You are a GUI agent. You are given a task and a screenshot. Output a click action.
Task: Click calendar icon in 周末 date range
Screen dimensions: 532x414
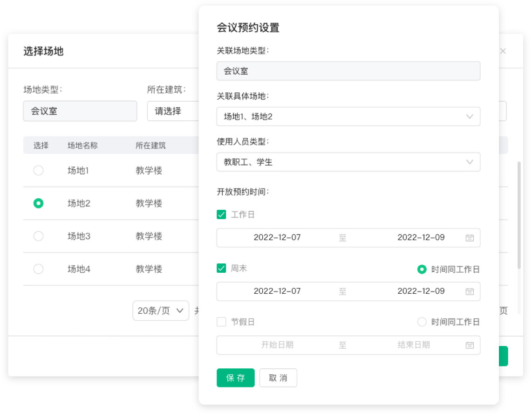pos(470,291)
